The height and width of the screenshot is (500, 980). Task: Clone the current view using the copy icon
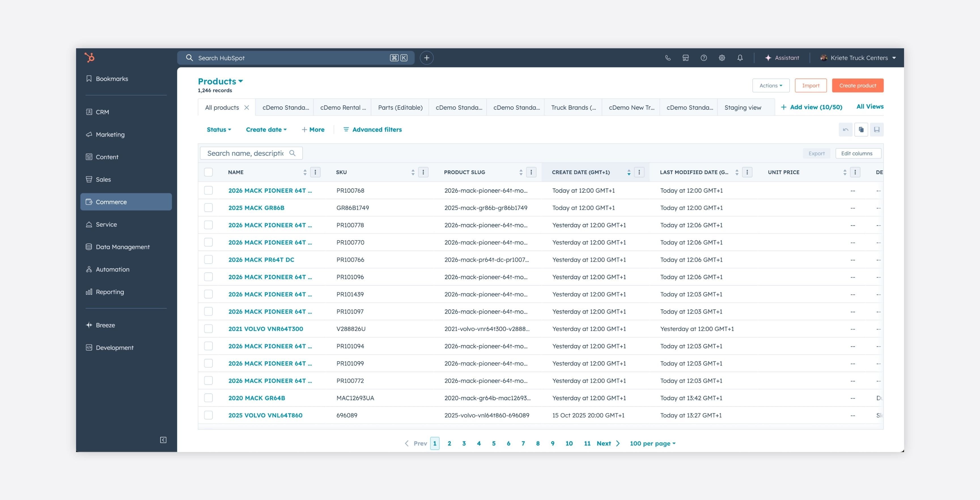click(861, 129)
